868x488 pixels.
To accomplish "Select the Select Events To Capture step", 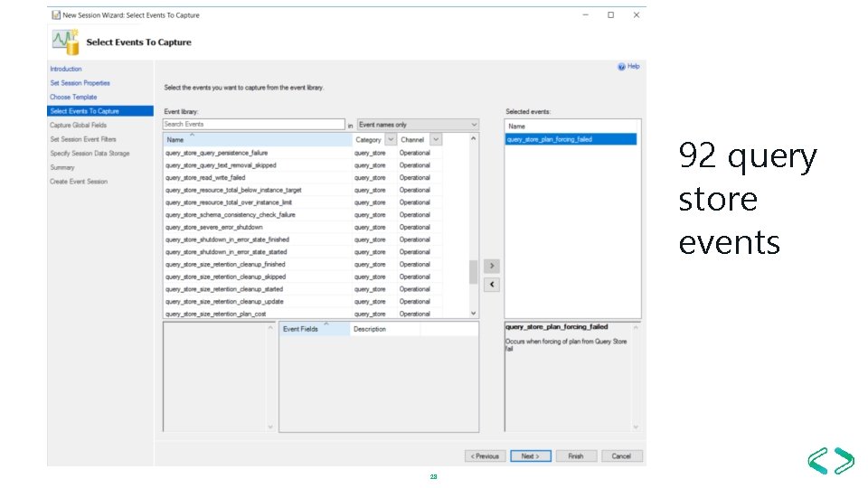I will pos(100,111).
